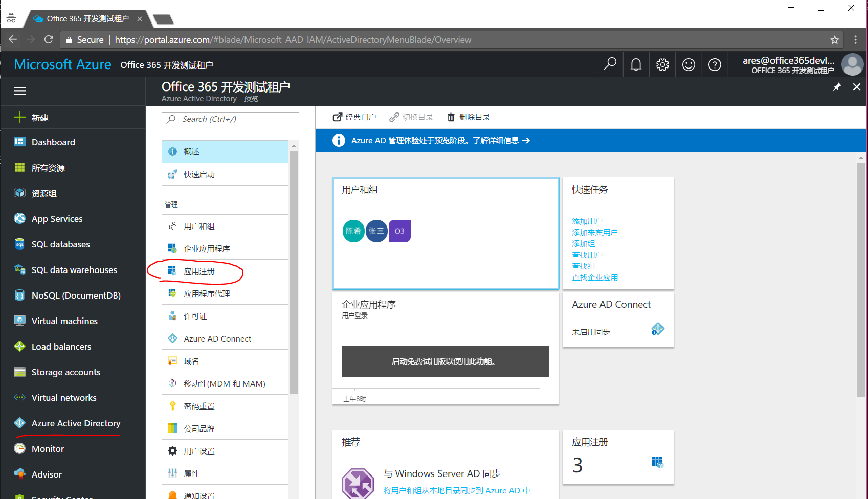Viewport: 868px width, 499px height.
Task: Click the feedback smiley icon
Action: [x=688, y=64]
